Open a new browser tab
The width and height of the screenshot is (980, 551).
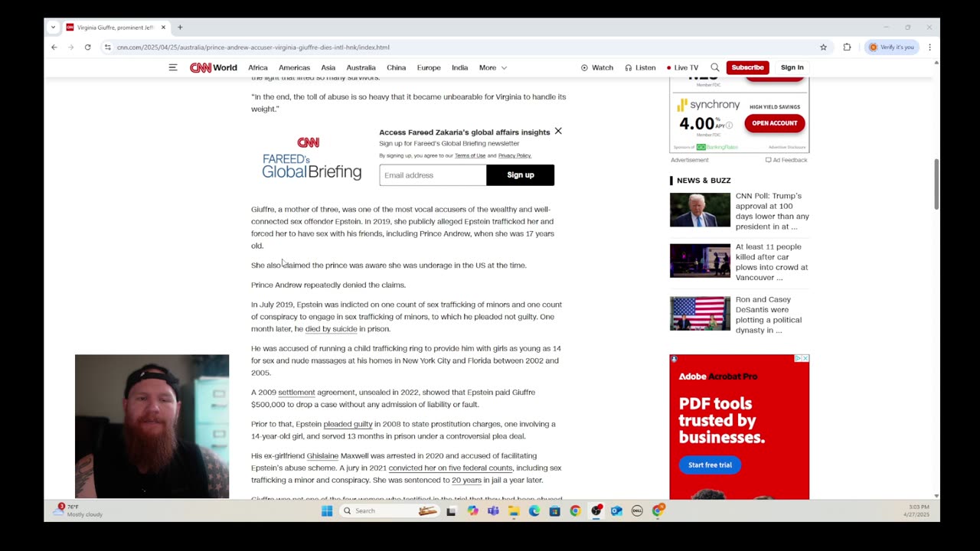pyautogui.click(x=180, y=28)
